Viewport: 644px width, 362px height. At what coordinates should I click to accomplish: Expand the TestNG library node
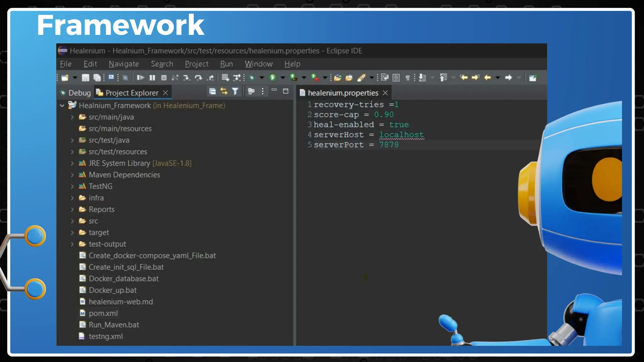[72, 187]
